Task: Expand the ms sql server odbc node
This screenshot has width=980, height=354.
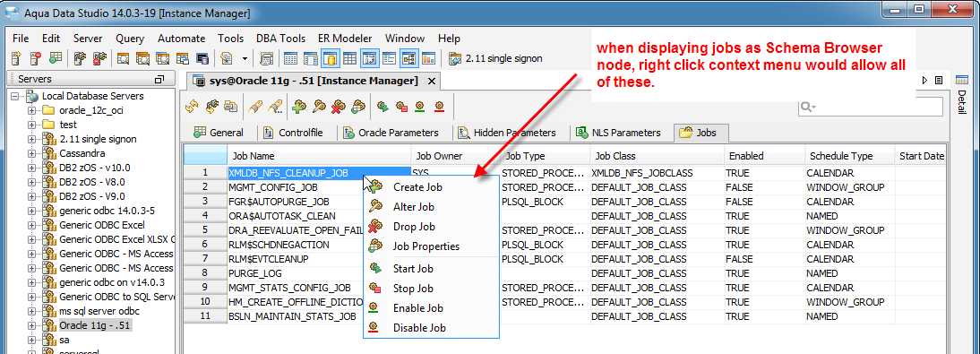Action: point(32,311)
